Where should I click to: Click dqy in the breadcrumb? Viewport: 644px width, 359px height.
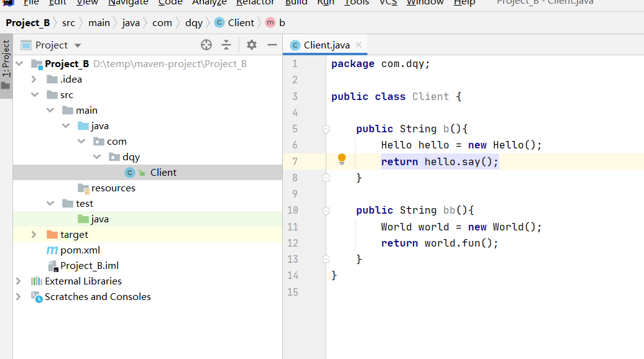click(194, 24)
